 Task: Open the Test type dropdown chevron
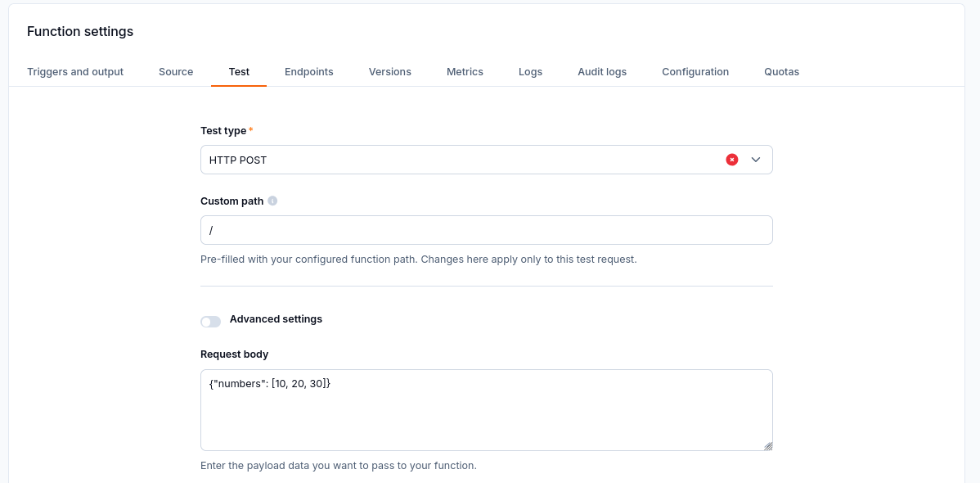[756, 160]
